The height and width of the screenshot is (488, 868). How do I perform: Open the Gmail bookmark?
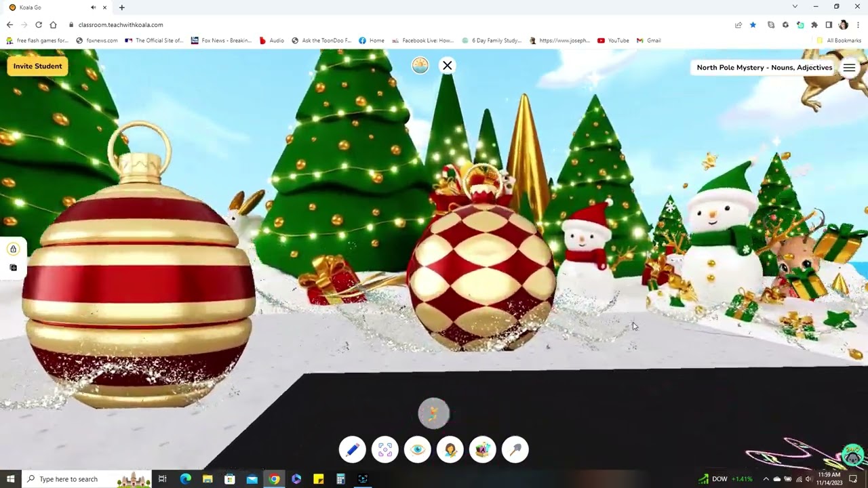[648, 41]
